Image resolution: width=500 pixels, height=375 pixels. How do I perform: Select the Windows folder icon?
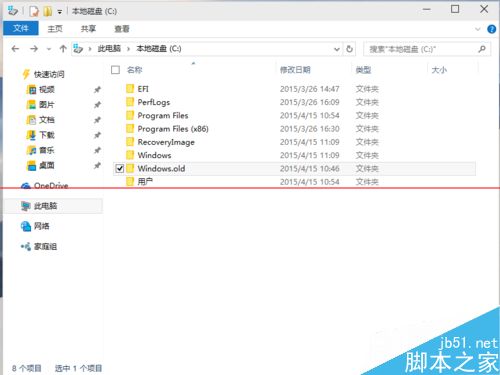[x=130, y=155]
